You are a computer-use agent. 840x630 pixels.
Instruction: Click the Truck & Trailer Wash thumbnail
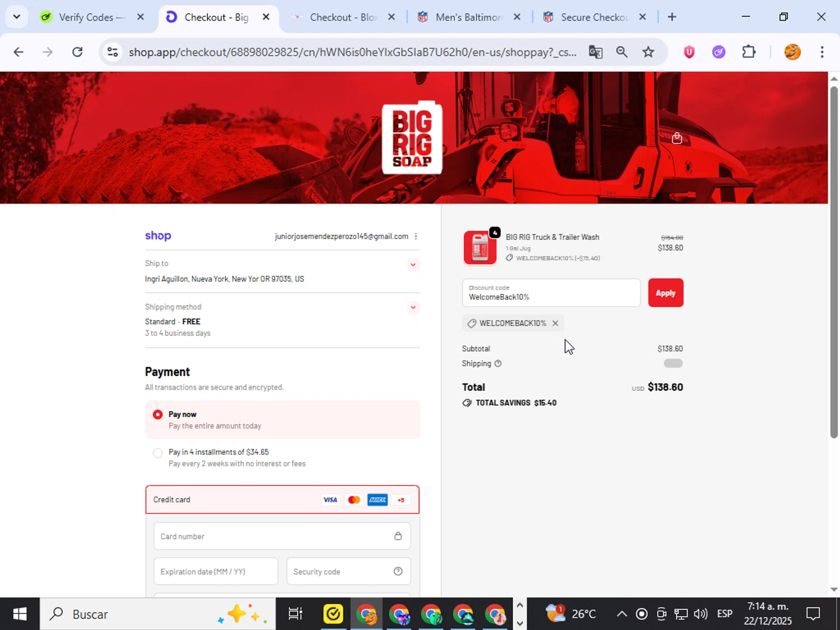click(x=480, y=248)
